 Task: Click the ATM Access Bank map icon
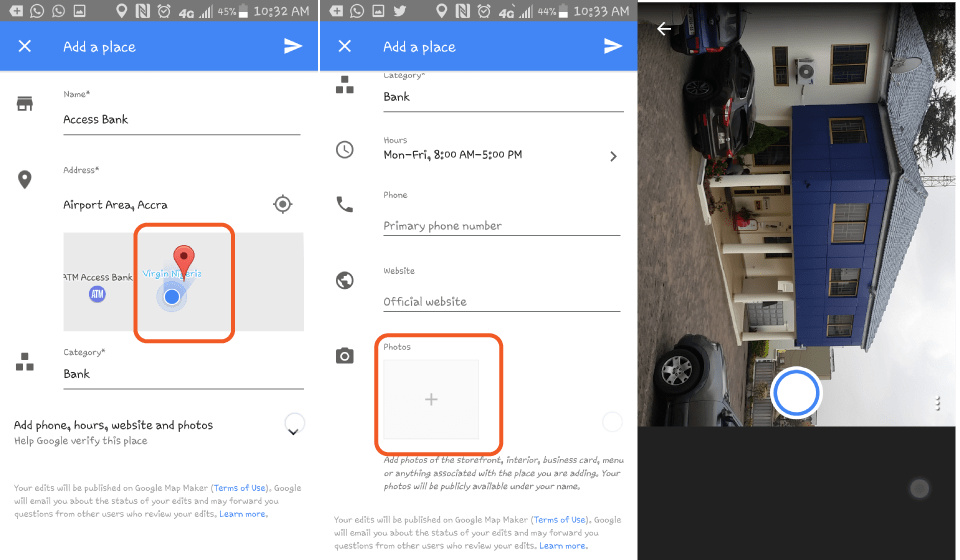click(97, 294)
